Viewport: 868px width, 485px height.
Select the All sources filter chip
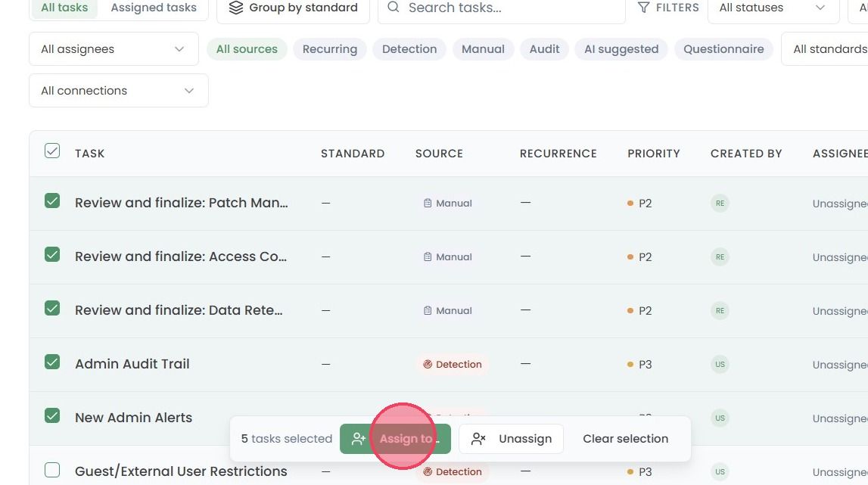247,48
